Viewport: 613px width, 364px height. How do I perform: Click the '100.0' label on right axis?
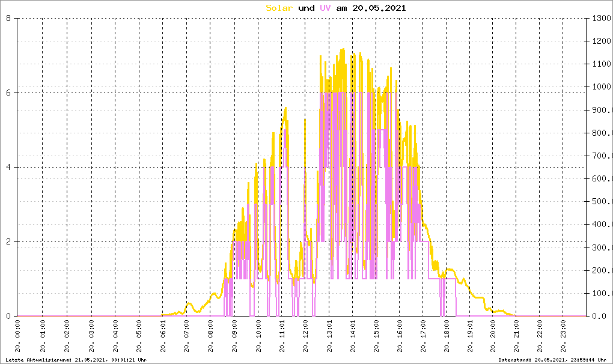(602, 293)
